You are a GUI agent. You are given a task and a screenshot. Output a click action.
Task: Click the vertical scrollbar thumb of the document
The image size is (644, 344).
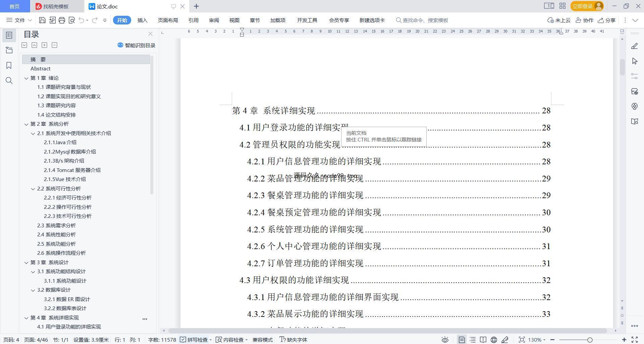[622, 67]
